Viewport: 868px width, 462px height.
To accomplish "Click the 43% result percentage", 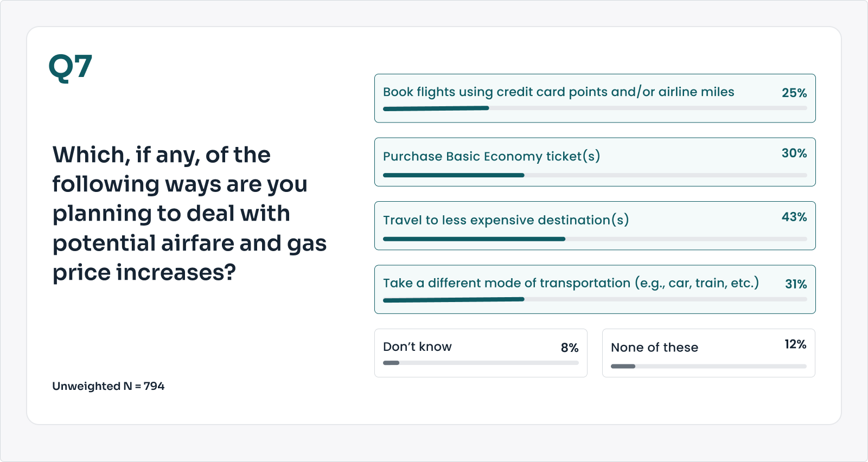I will tap(794, 217).
